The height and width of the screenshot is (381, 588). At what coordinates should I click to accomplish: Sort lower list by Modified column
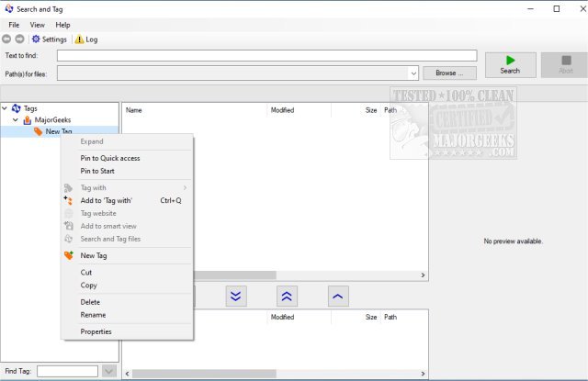(299, 317)
